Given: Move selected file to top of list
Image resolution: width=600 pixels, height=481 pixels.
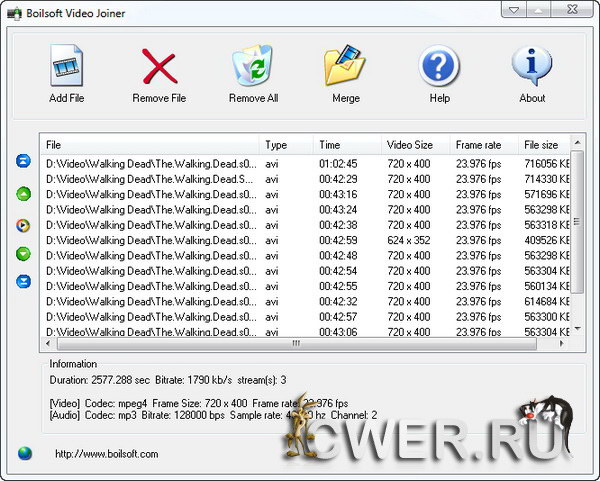Looking at the screenshot, I should [23, 162].
